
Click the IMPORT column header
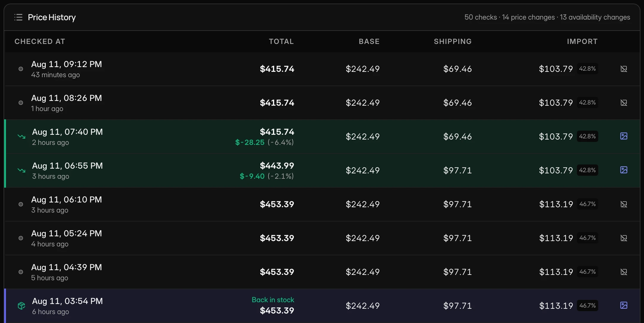click(582, 42)
